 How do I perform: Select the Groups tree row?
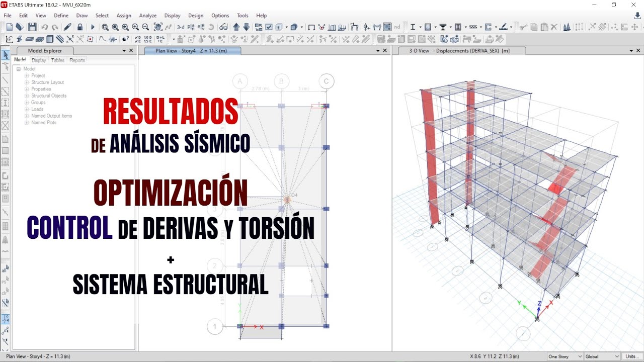point(38,103)
